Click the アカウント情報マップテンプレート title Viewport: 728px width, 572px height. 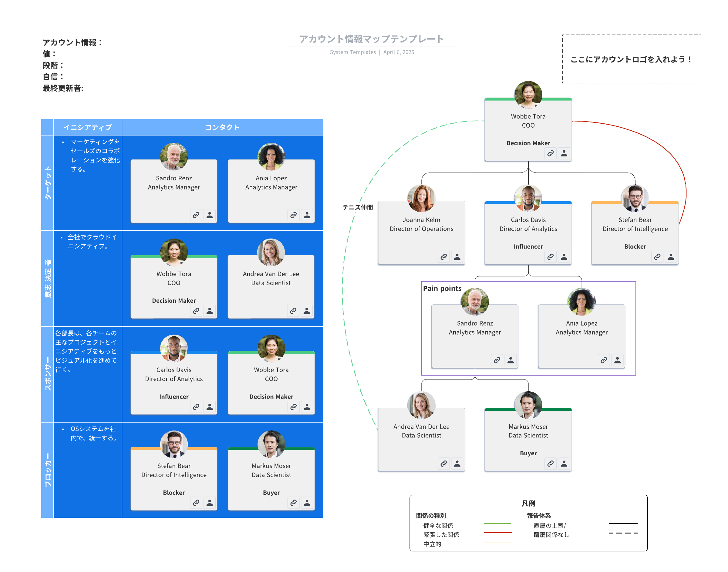click(372, 39)
